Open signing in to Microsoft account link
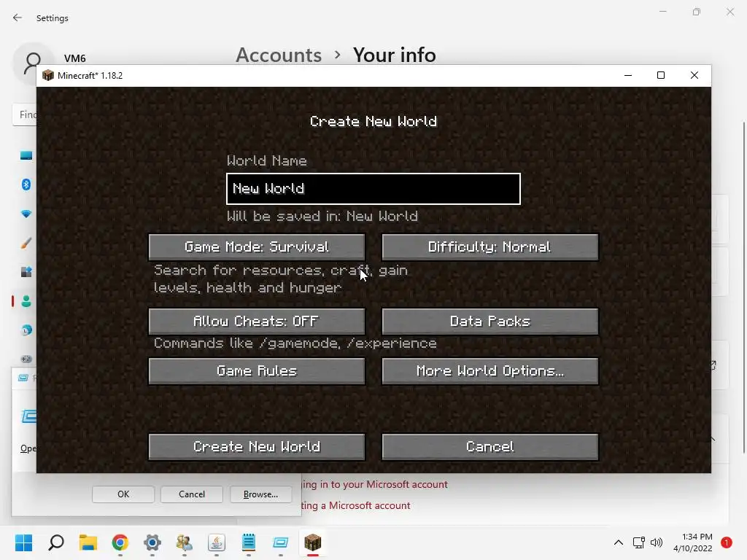The height and width of the screenshot is (560, 747). point(374,484)
